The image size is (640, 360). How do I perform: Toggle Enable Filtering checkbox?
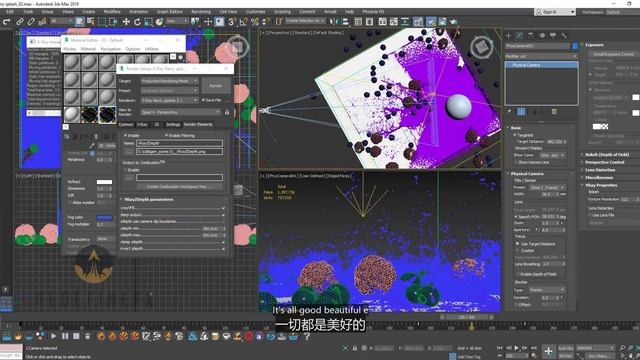tap(166, 136)
